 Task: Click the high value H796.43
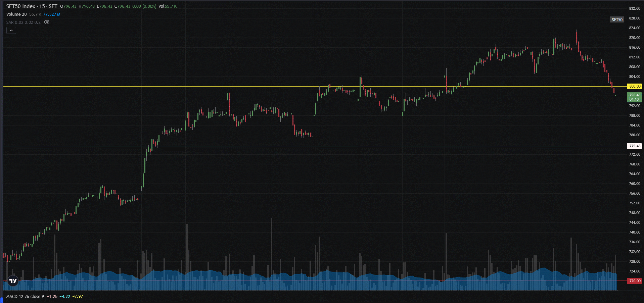(87, 6)
